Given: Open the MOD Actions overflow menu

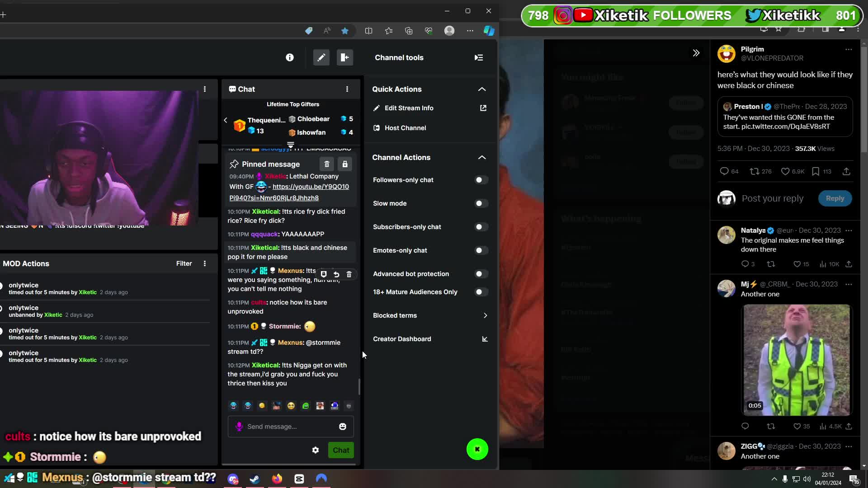Looking at the screenshot, I should coord(205,263).
